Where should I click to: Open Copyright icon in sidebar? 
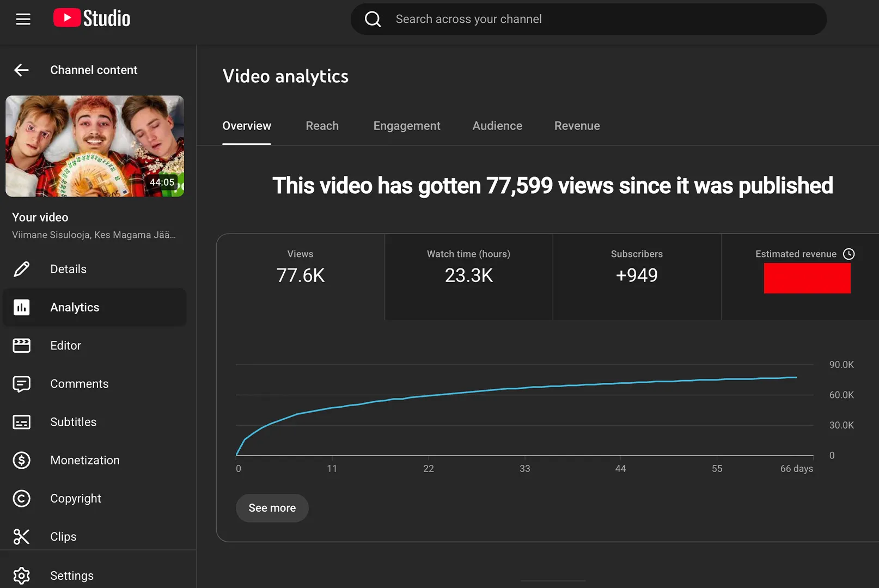(22, 499)
